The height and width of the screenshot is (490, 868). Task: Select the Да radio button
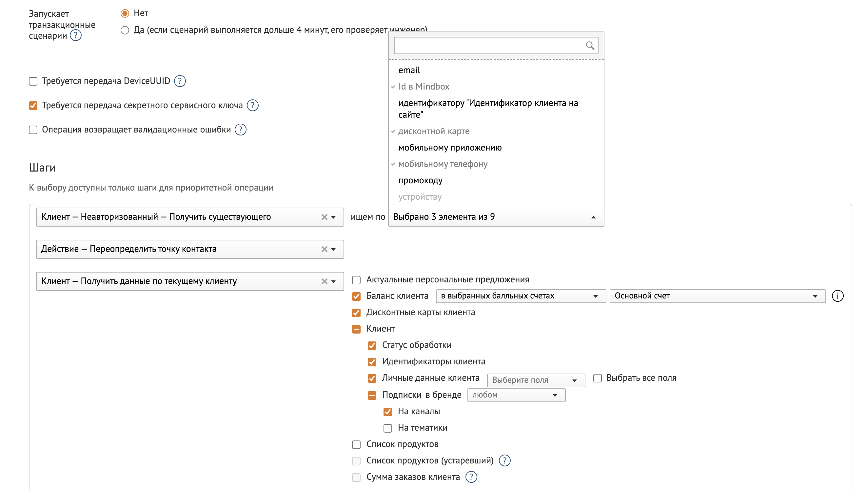pos(125,31)
